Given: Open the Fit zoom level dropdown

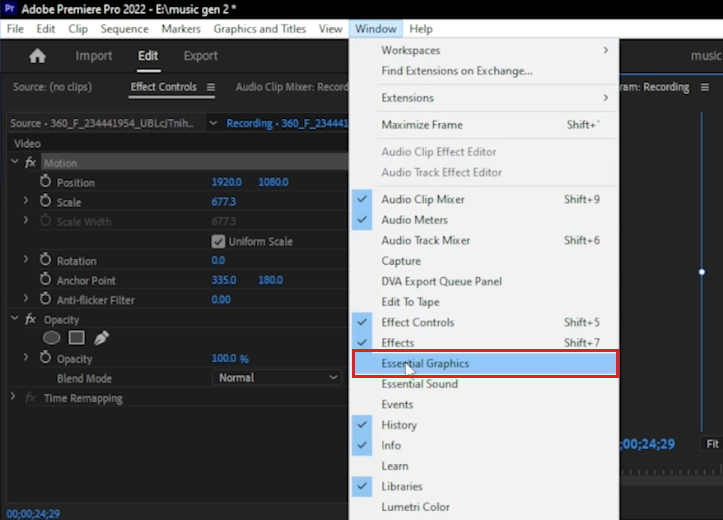Looking at the screenshot, I should coord(711,444).
